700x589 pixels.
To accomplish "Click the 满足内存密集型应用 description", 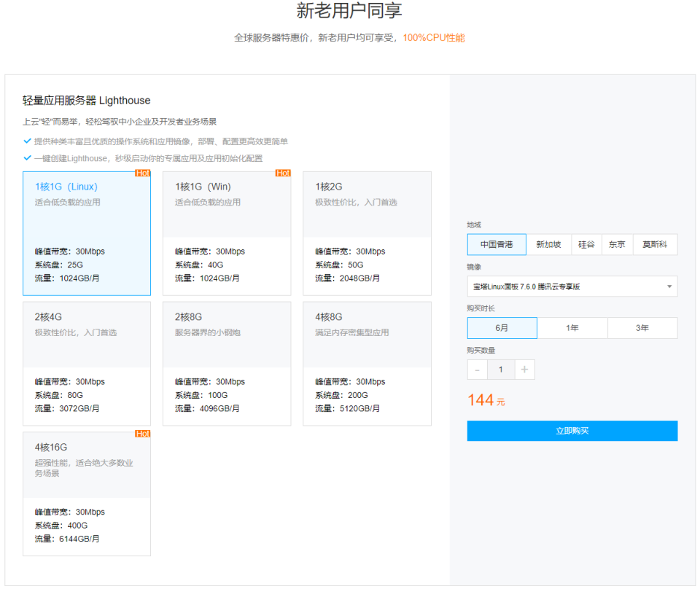I will click(x=351, y=332).
